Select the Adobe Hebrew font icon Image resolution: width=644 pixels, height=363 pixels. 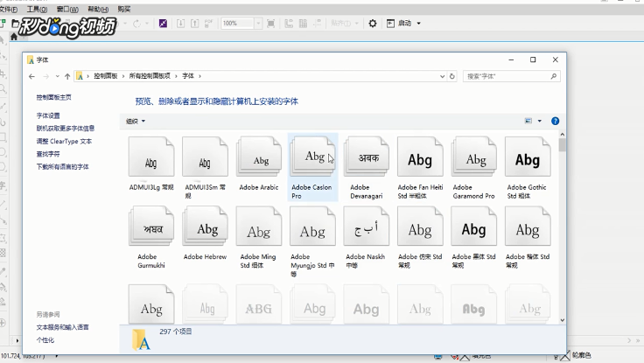(205, 227)
